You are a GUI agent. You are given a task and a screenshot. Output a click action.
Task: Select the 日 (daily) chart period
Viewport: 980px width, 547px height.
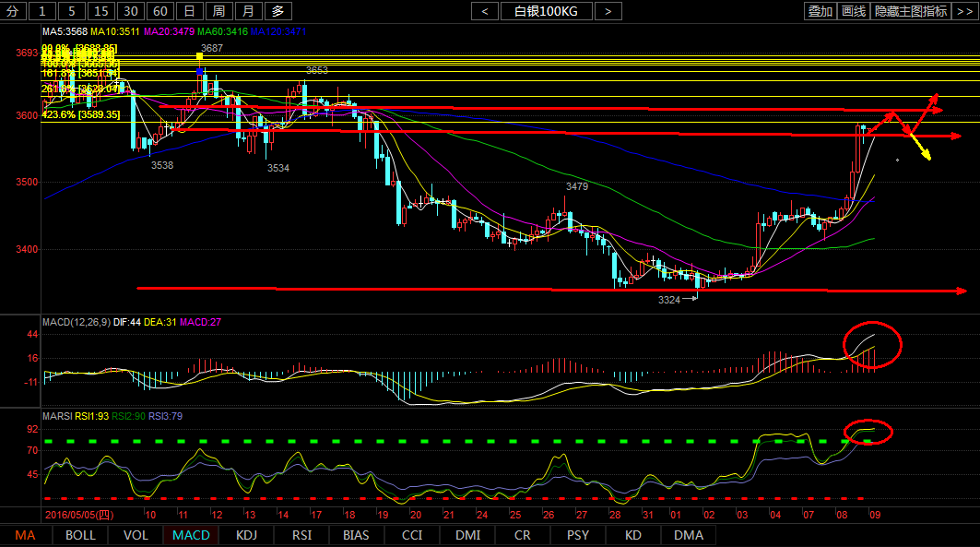click(189, 11)
